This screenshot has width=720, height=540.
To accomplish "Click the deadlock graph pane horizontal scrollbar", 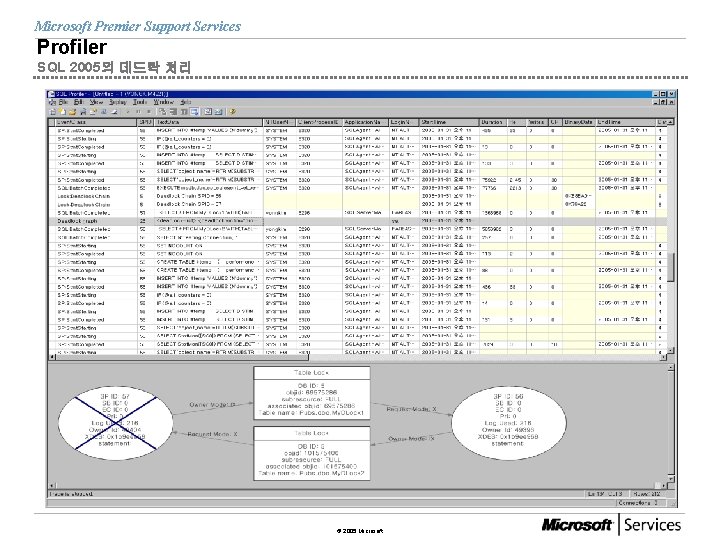I will (357, 485).
